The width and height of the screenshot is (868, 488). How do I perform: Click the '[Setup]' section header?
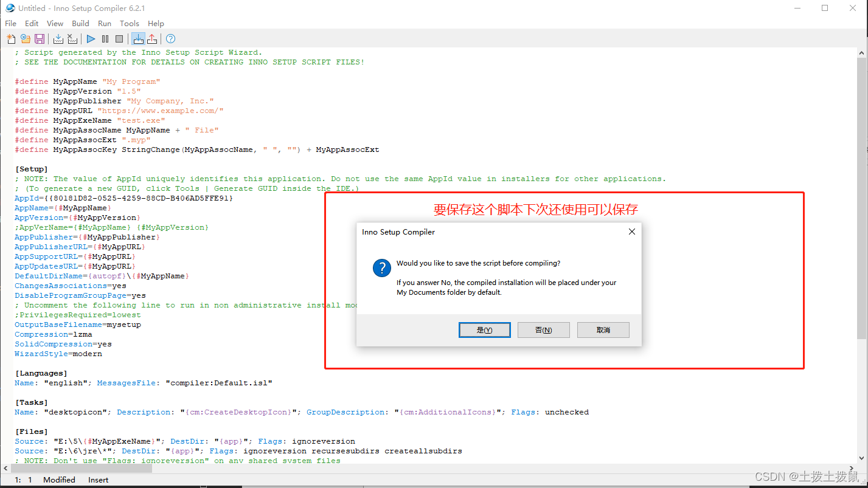point(32,169)
